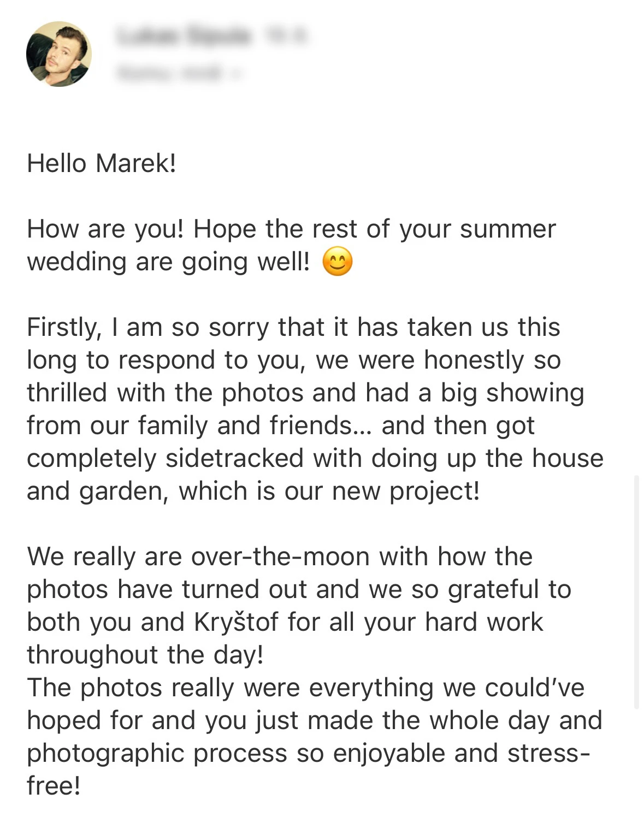Screen dimensions: 644x823
Task: Click the vertical scrollbar on right edge
Action: pos(636,591)
